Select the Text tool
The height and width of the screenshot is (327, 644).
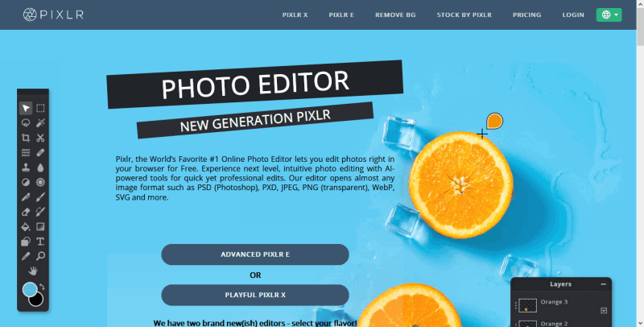click(40, 242)
